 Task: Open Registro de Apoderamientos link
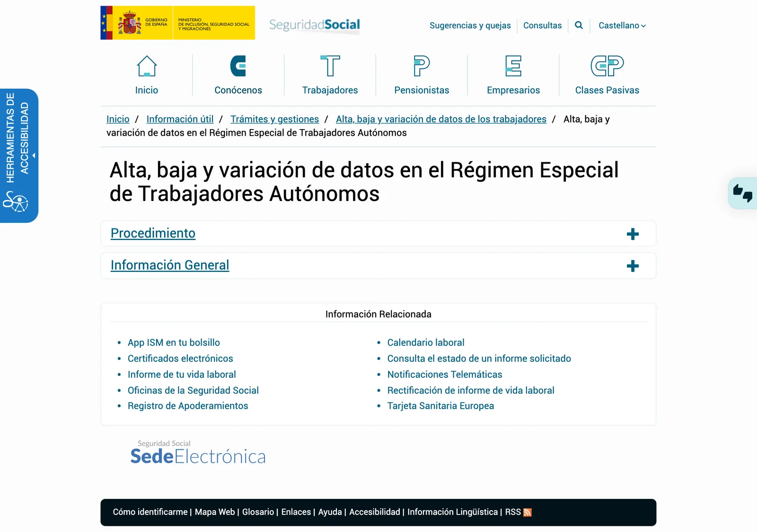tap(188, 406)
